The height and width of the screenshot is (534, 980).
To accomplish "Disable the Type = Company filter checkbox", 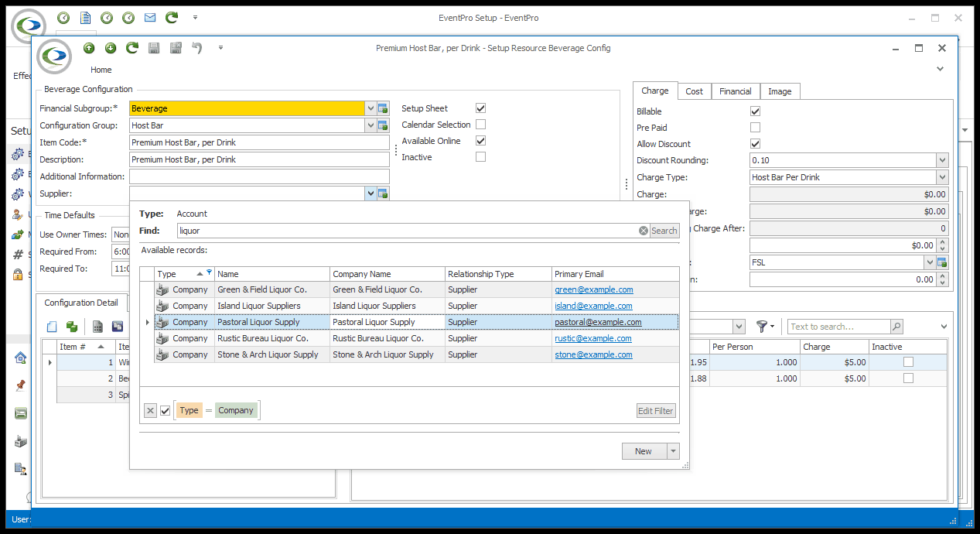I will point(165,411).
